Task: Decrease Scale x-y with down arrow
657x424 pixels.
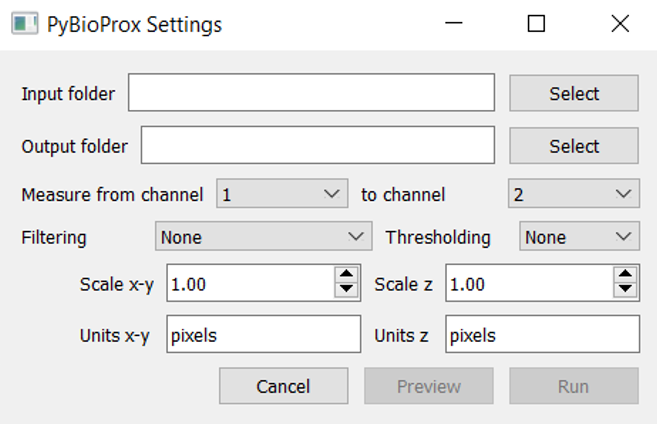Action: 347,291
